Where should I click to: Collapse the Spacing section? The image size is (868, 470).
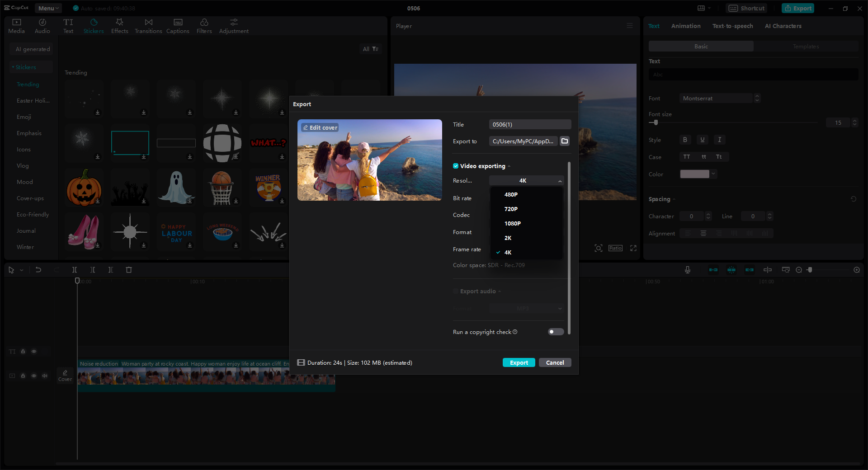tap(674, 199)
